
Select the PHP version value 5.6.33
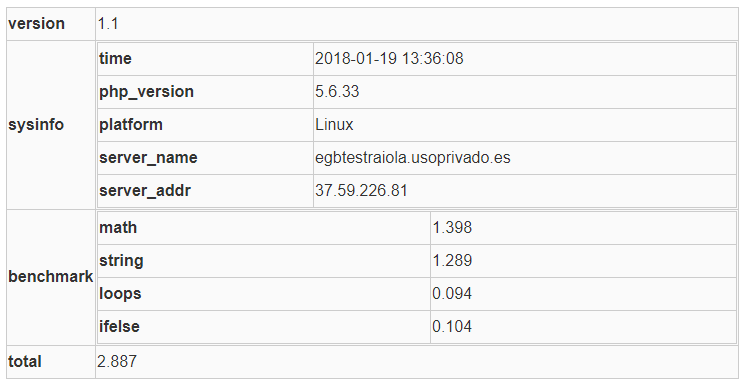337,91
